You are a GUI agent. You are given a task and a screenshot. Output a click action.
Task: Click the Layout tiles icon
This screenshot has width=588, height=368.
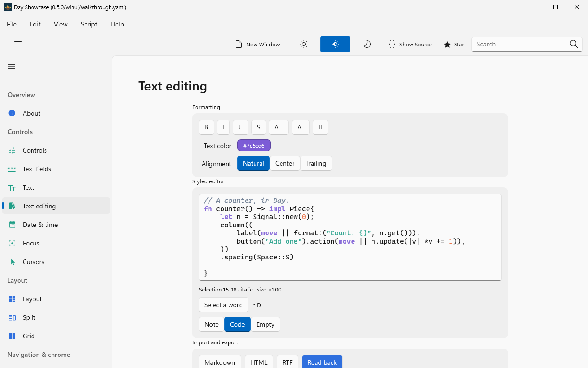pyautogui.click(x=12, y=299)
